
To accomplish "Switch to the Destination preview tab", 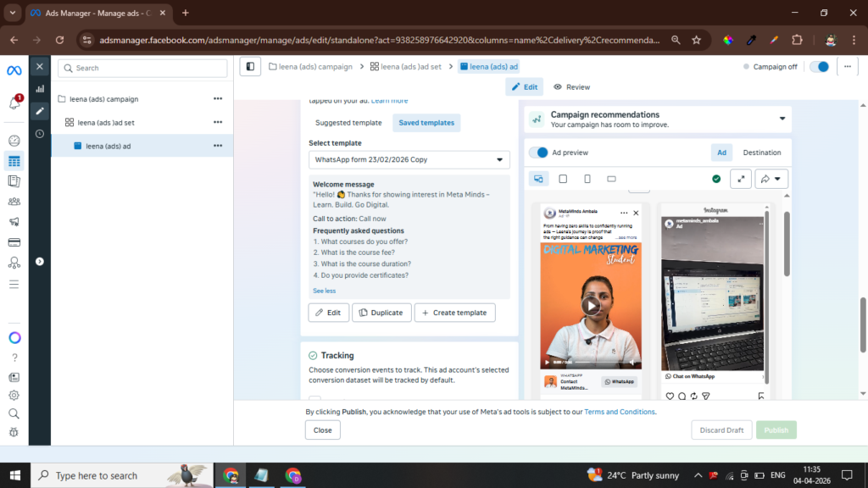I will tap(761, 152).
